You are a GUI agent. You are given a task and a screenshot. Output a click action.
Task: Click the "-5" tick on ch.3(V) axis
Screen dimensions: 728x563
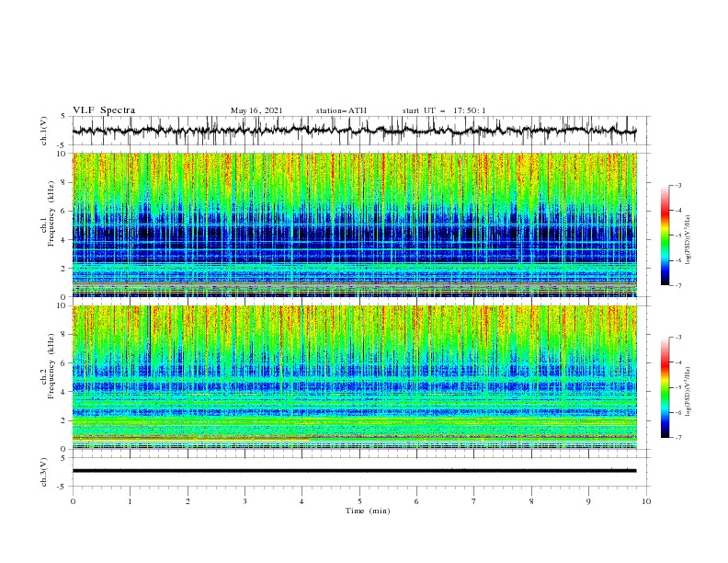pos(63,487)
